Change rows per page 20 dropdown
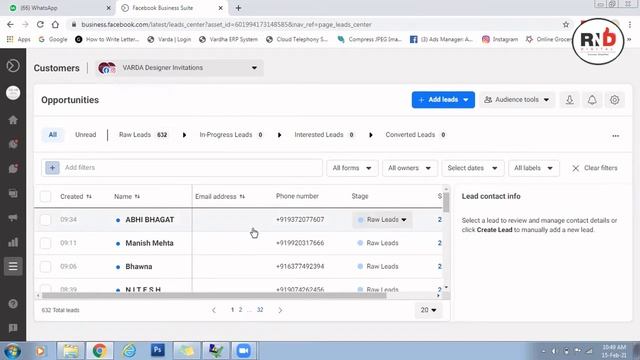The height and width of the screenshot is (360, 640). 428,310
